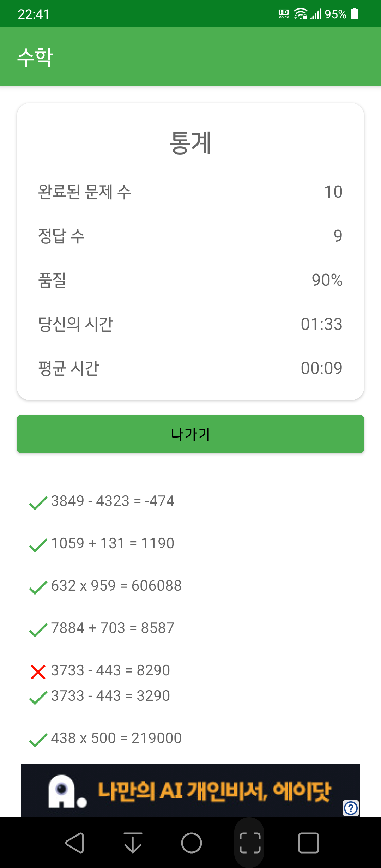Screen dimensions: 381x868
Task: Tap the checkmark beside 1059 + 131 = 1190
Action: tap(38, 545)
